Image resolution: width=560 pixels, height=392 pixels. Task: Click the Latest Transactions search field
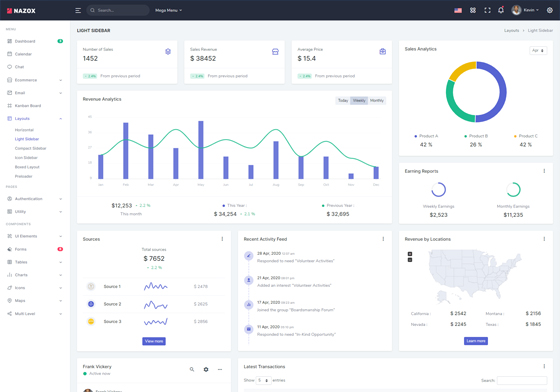(522, 381)
